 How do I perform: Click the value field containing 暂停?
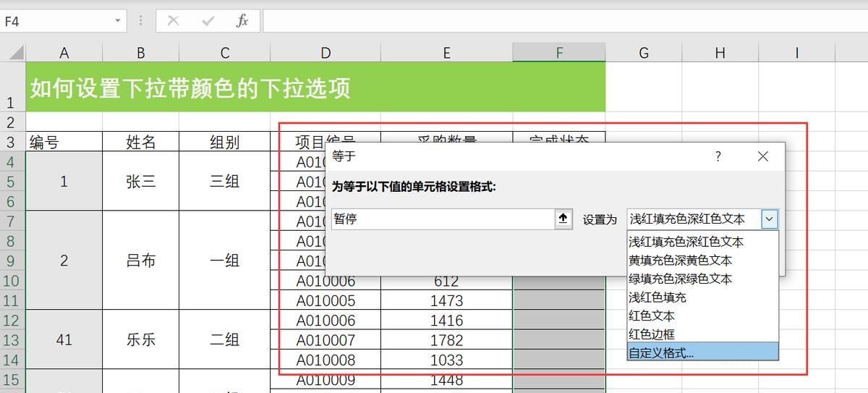443,219
